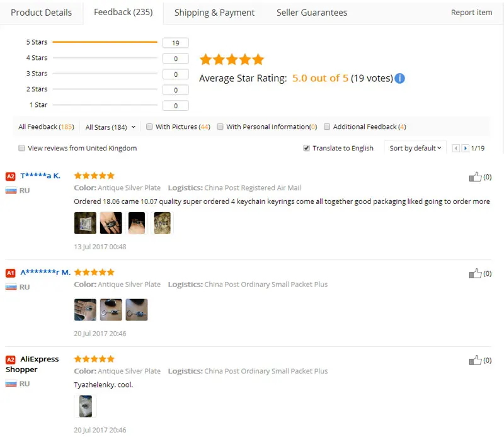The width and height of the screenshot is (504, 440).
Task: Click the A2 buyer level badge of T*****a K.
Action: click(x=10, y=176)
